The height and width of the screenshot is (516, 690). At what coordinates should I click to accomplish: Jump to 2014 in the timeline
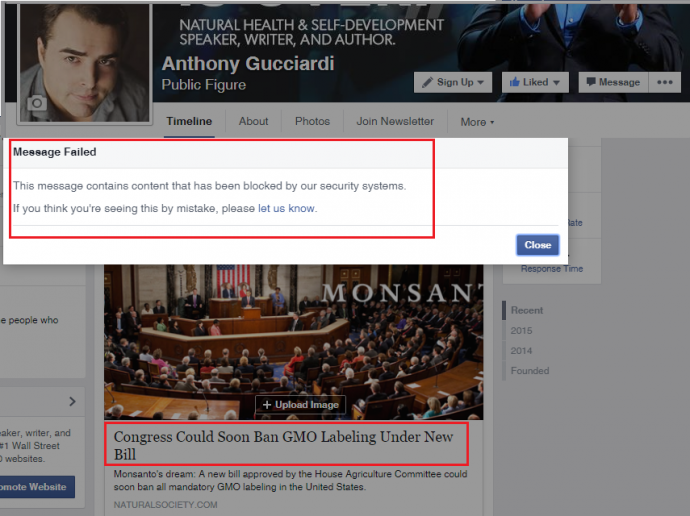tap(521, 350)
